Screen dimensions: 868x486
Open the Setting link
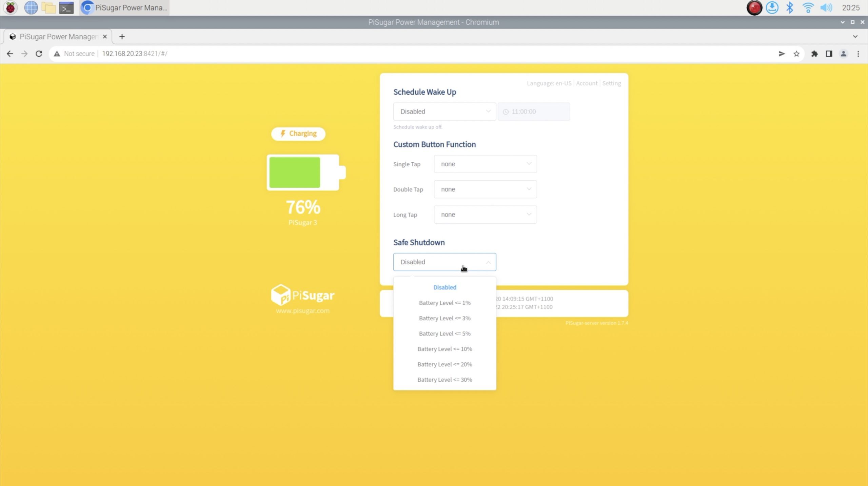611,83
